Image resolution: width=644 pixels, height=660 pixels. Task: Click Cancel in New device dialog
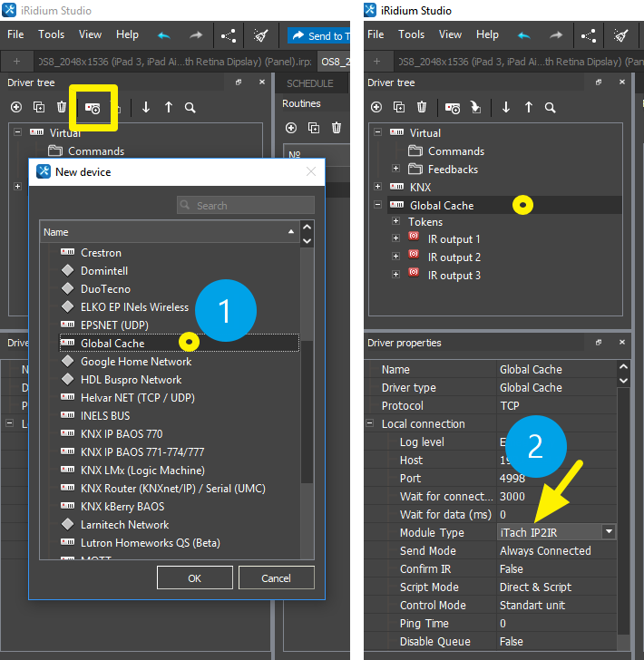tap(277, 577)
